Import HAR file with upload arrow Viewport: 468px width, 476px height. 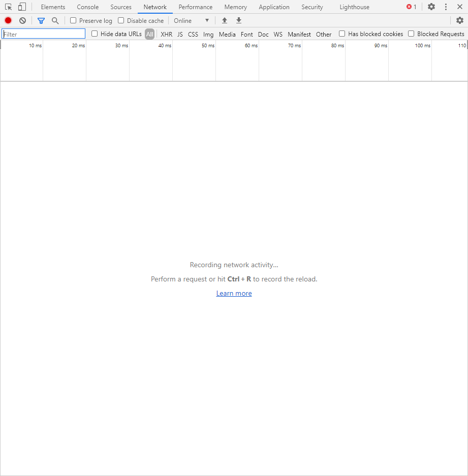225,21
